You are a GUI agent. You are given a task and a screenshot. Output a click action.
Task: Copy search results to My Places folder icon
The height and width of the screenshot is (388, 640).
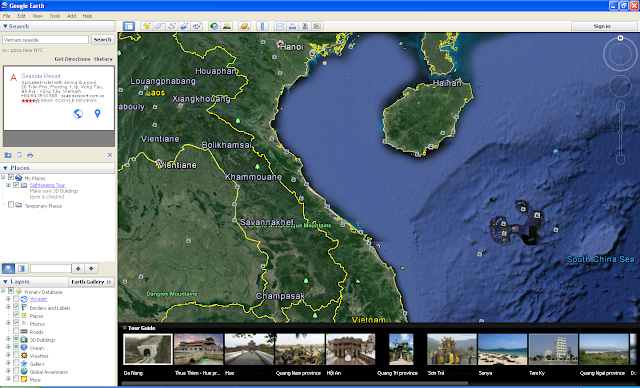point(8,155)
